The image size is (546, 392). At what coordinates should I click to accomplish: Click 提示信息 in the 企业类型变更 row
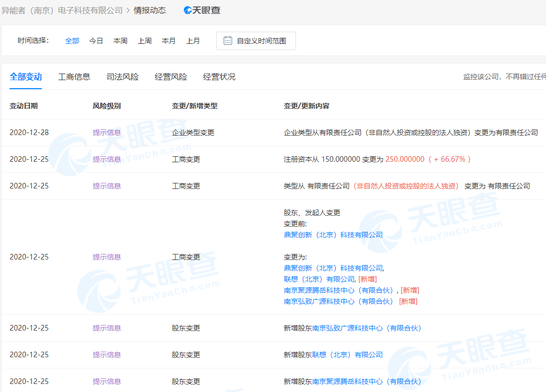pyautogui.click(x=106, y=133)
